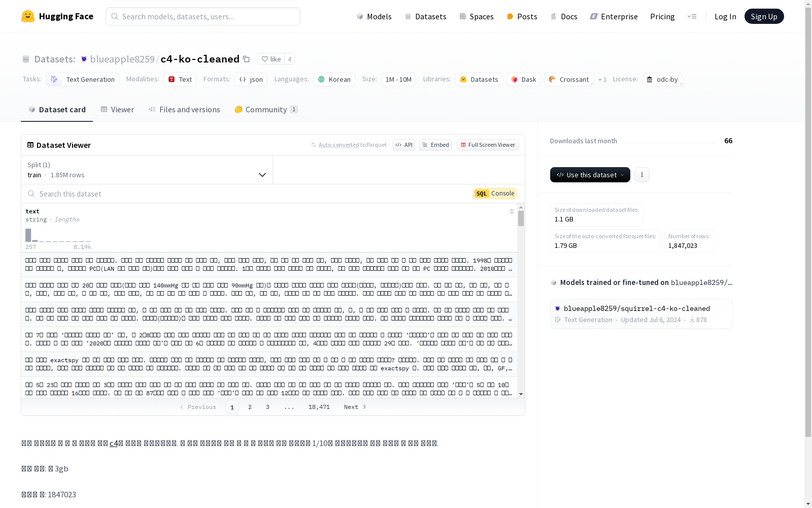Screen dimensions: 812x508
Task: Click the Number of rows 1,847,023 value
Action: (x=683, y=246)
